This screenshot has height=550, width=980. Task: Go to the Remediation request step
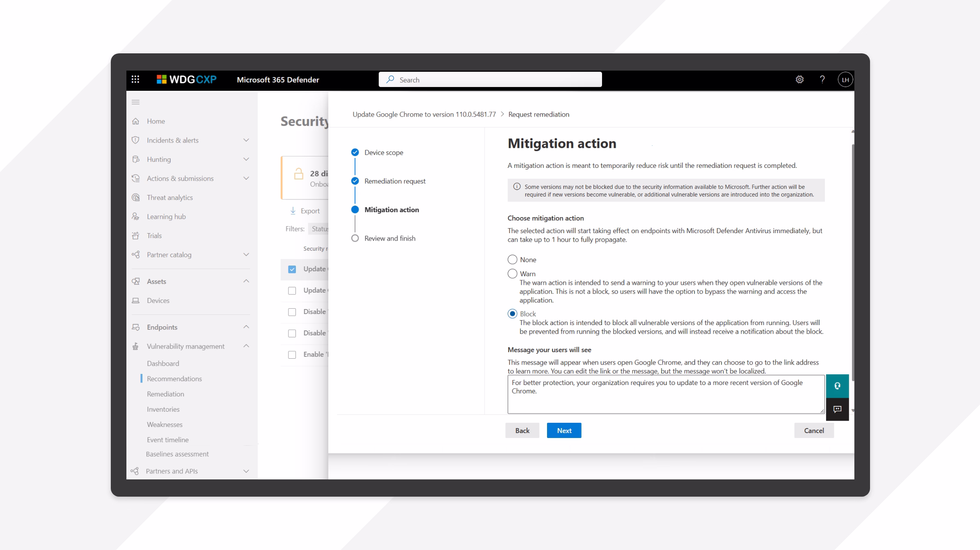pos(395,181)
